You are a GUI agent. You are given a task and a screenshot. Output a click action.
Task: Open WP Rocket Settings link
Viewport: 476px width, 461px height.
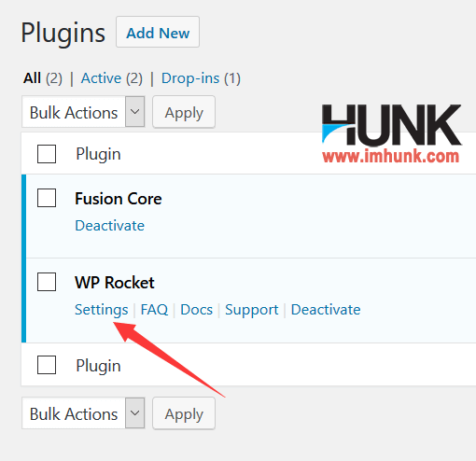(102, 310)
